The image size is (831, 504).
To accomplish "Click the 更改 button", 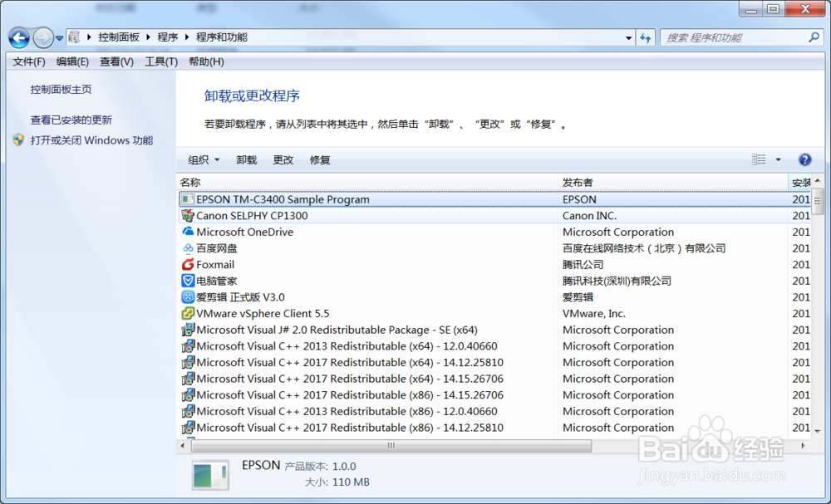I will (x=283, y=160).
